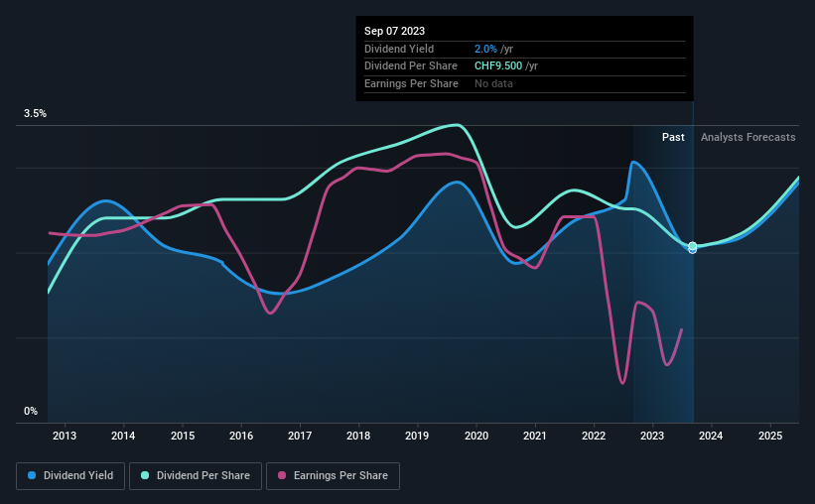815x504 pixels.
Task: Select the 2023 x-axis label
Action: pyautogui.click(x=652, y=436)
